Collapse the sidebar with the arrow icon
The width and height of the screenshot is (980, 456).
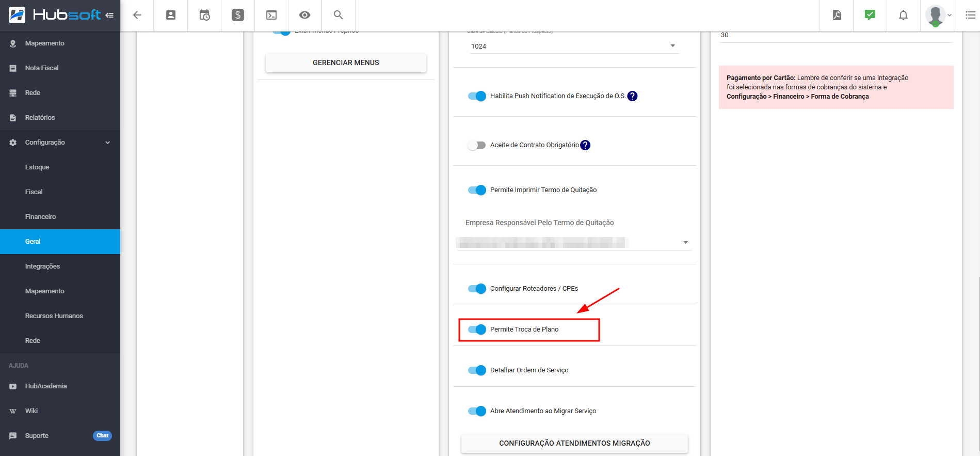[x=109, y=15]
